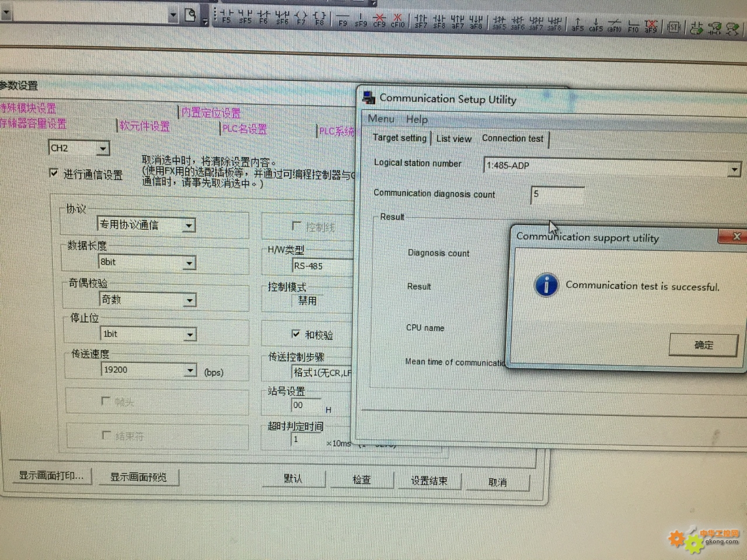The image size is (747, 560).
Task: Open the PLC名设置 tab
Action: click(245, 129)
